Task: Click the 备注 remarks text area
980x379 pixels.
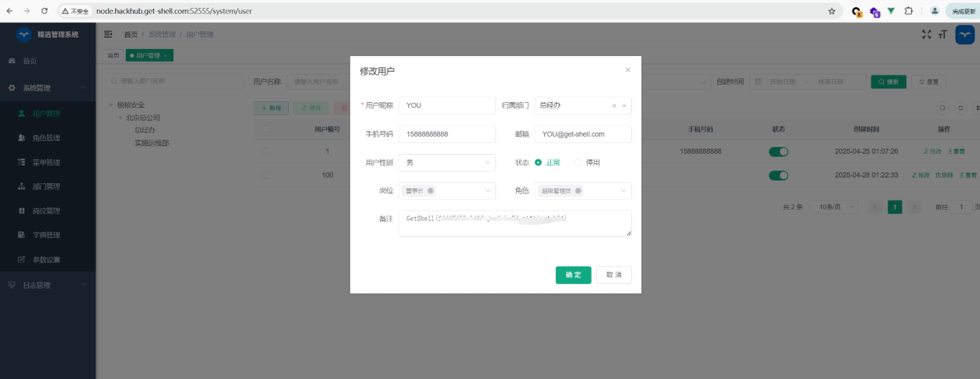Action: click(515, 223)
